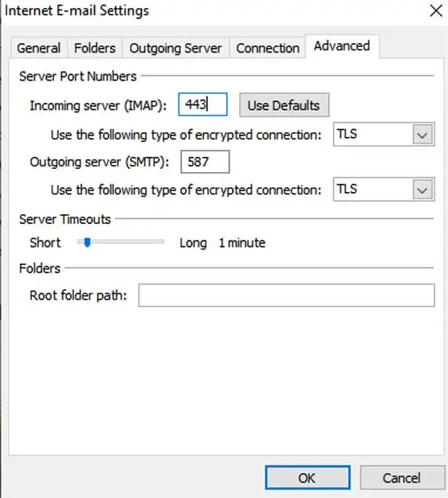Click the Incoming server IMAP port field
The height and width of the screenshot is (498, 448).
202,104
